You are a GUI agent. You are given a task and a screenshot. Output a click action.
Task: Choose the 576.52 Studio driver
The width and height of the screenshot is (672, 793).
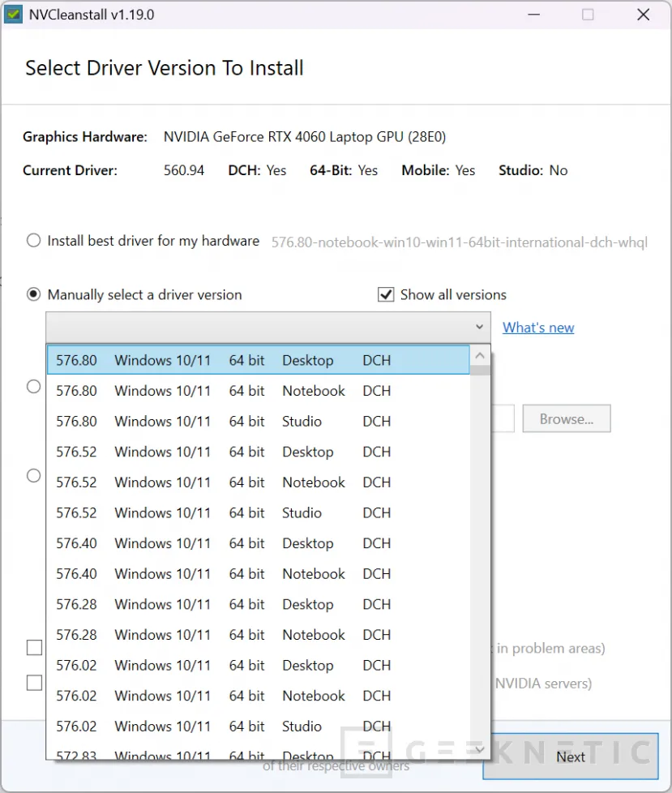coord(243,512)
